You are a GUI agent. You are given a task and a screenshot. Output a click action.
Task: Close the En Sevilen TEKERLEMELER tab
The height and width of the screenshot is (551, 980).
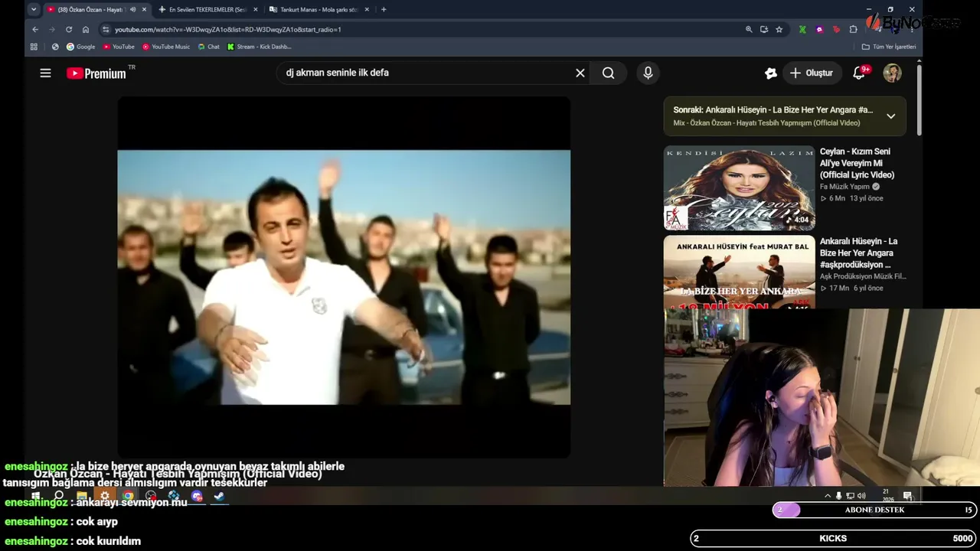(x=256, y=9)
